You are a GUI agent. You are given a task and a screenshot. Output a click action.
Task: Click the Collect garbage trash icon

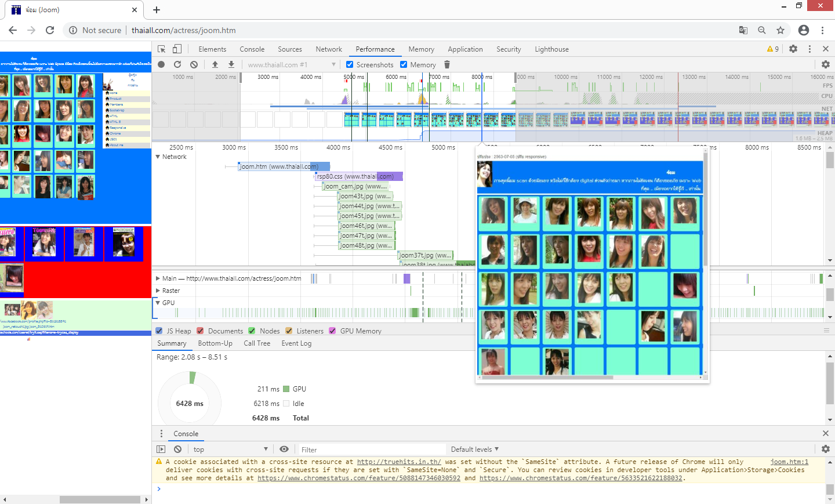pos(447,64)
